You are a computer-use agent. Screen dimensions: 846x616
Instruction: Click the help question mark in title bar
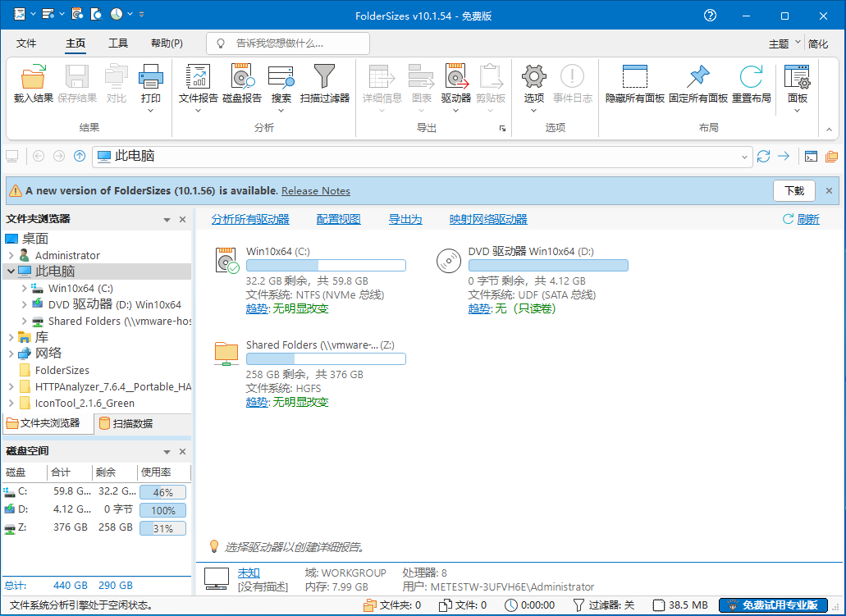click(x=710, y=16)
